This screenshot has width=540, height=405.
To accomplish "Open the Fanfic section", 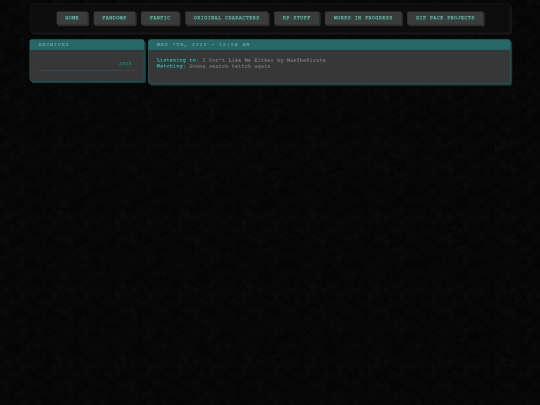I will [x=160, y=18].
